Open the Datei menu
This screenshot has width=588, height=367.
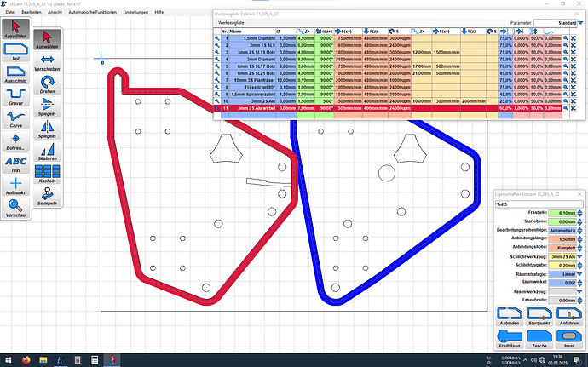pos(10,12)
